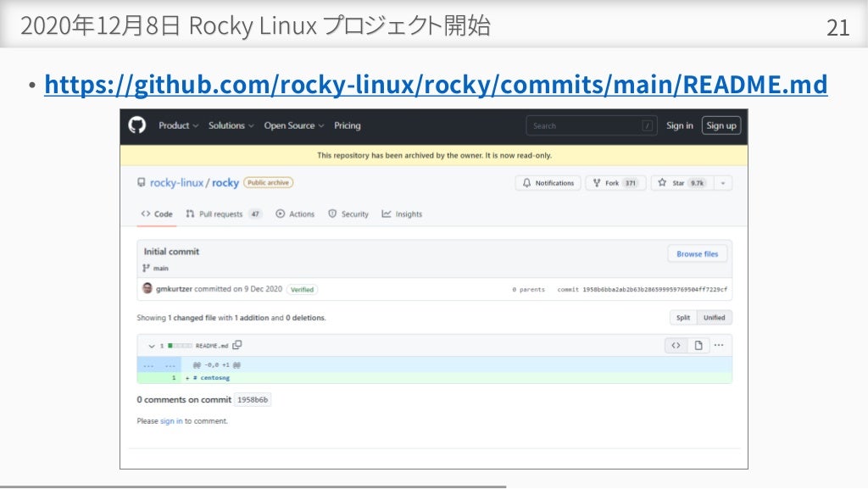This screenshot has height=489, width=868.
Task: Switch to the Pull requests tab
Action: coord(223,214)
